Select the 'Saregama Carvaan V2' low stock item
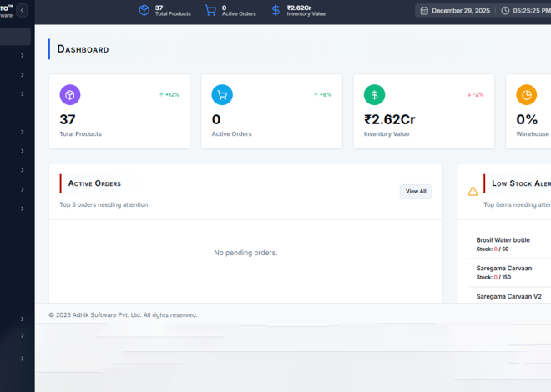 [x=508, y=297]
